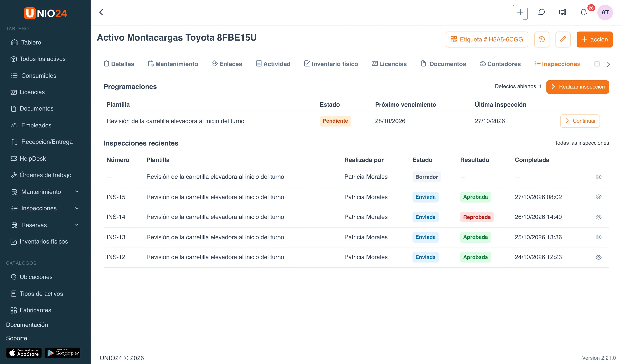Open the Actividad tab

click(273, 64)
